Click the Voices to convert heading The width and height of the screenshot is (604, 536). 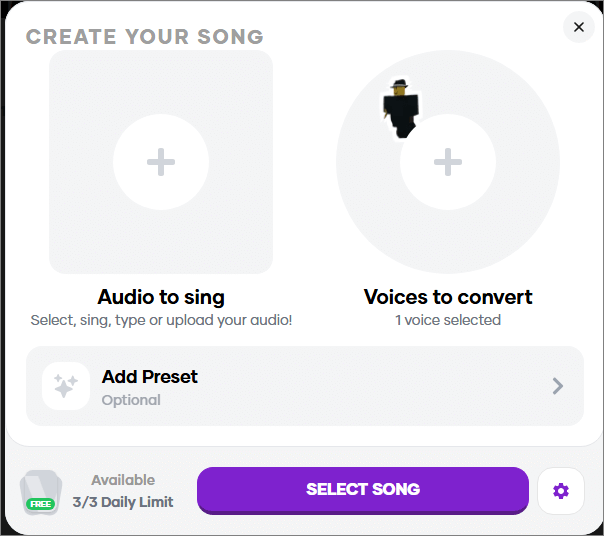tap(448, 297)
